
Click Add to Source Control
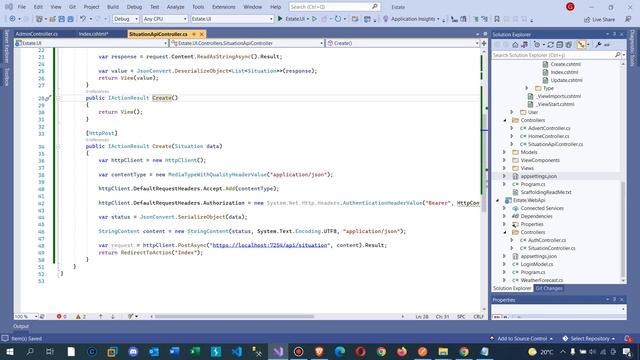point(522,338)
